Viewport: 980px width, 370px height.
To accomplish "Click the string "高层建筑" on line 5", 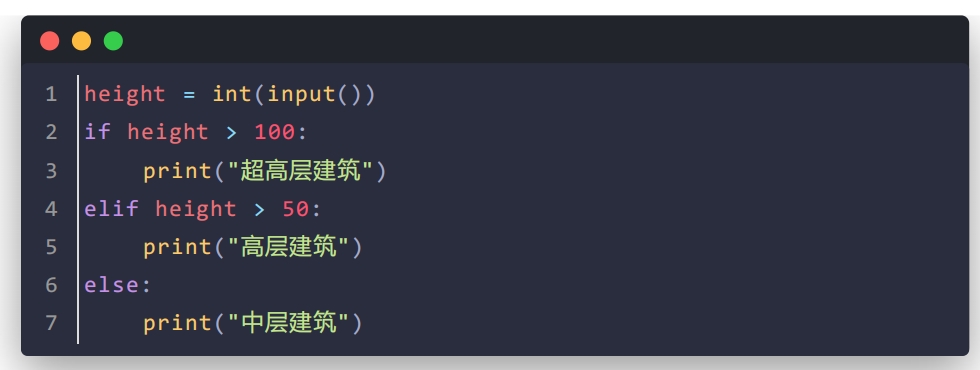I will 288,247.
